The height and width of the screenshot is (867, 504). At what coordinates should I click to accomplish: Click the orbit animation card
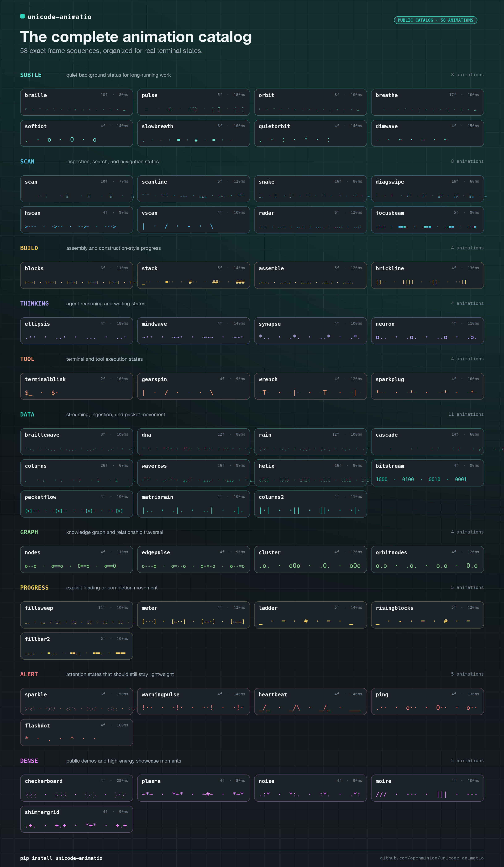click(x=310, y=102)
